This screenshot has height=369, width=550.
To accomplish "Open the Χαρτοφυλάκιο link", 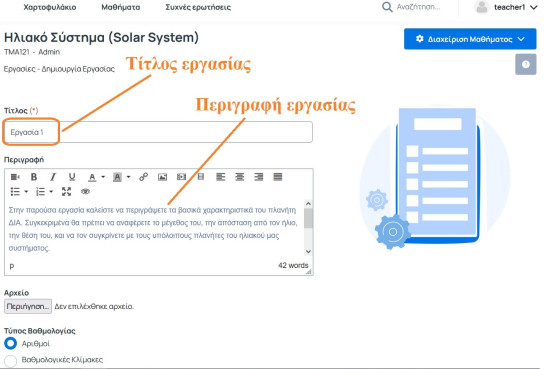I will coord(50,7).
